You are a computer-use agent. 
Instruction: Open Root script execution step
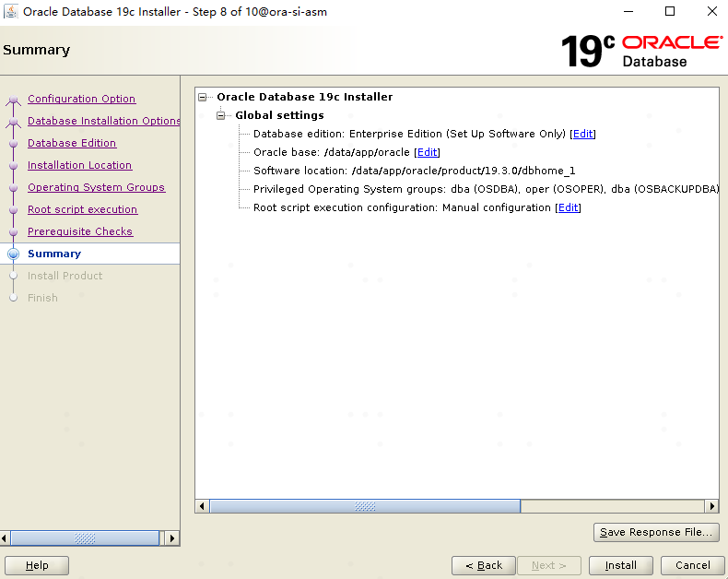[83, 209]
